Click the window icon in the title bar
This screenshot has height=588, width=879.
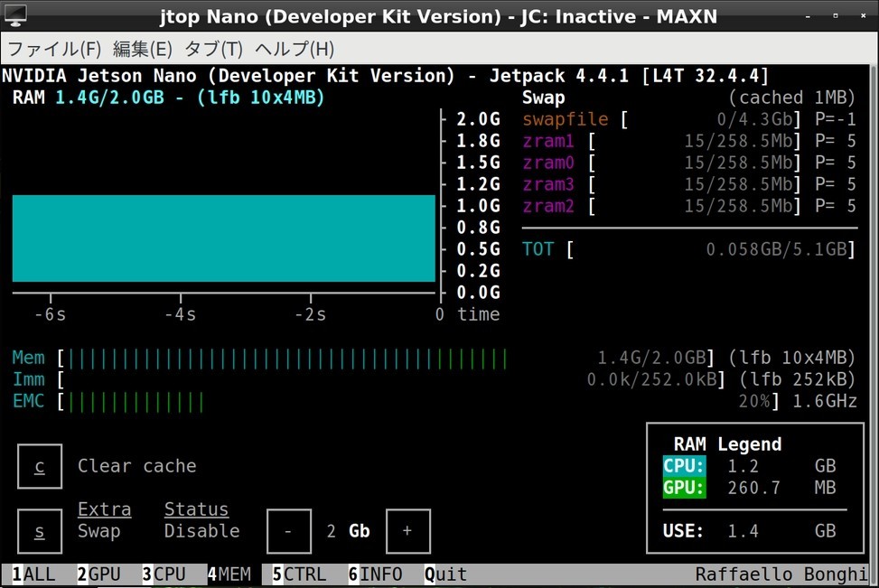coord(15,15)
